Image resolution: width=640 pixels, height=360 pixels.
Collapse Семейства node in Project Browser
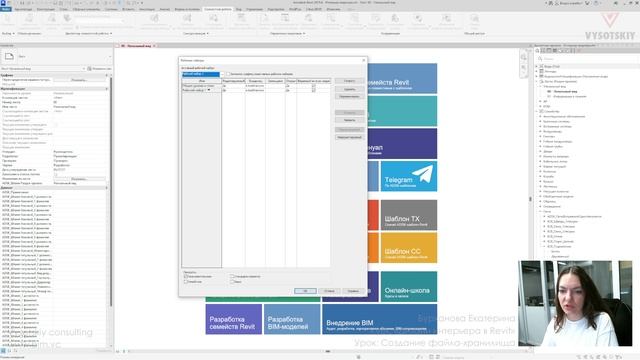pos(537,111)
